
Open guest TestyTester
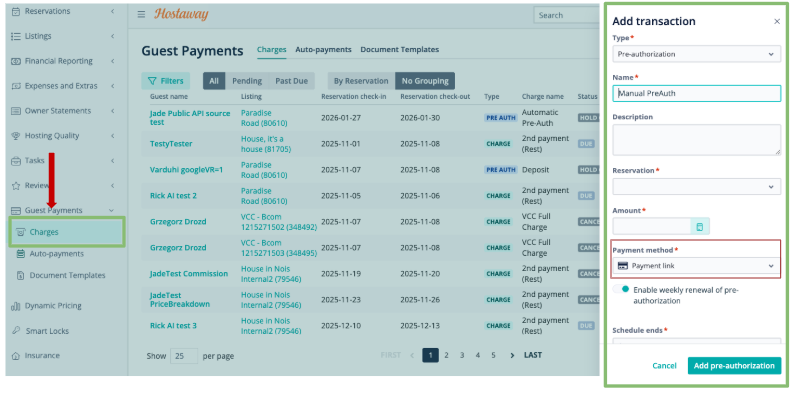coord(171,144)
